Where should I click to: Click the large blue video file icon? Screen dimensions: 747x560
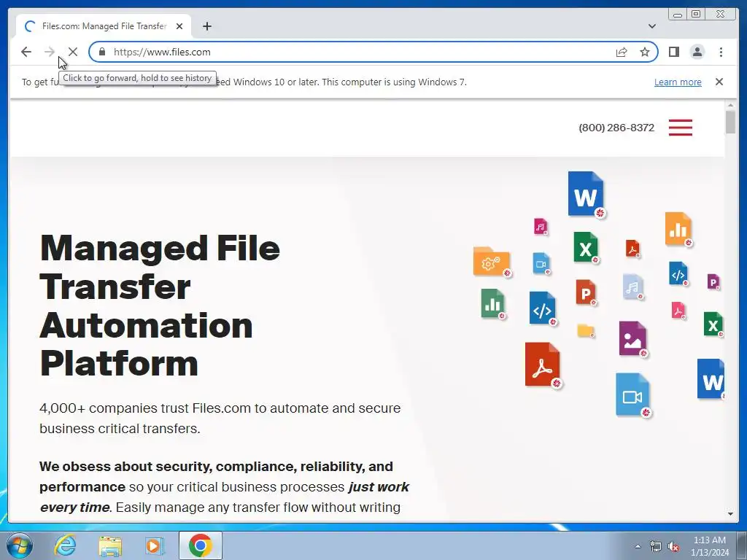point(633,395)
